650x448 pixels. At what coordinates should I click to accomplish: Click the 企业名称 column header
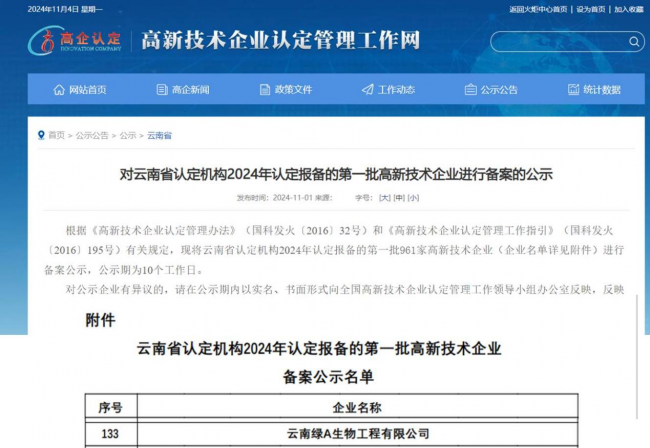pos(357,407)
